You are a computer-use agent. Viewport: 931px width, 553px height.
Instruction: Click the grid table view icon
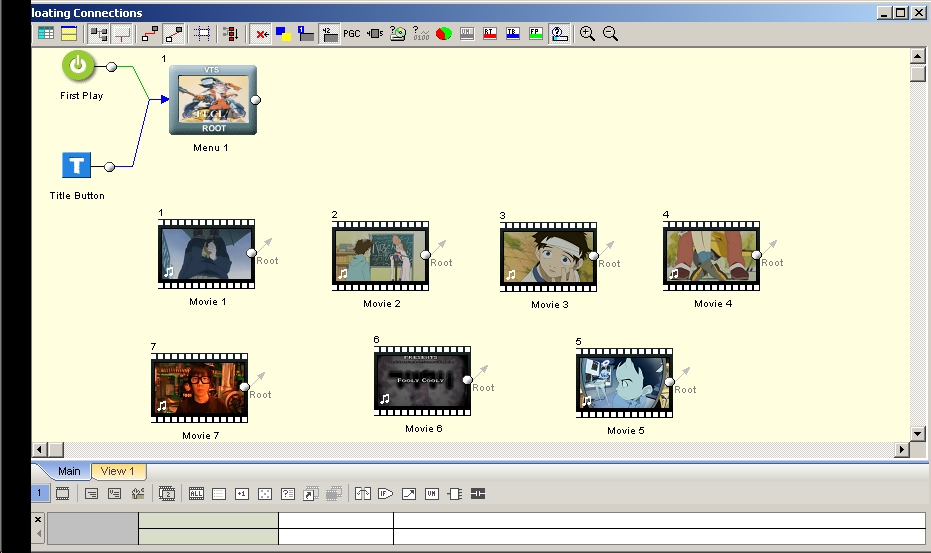[x=46, y=34]
